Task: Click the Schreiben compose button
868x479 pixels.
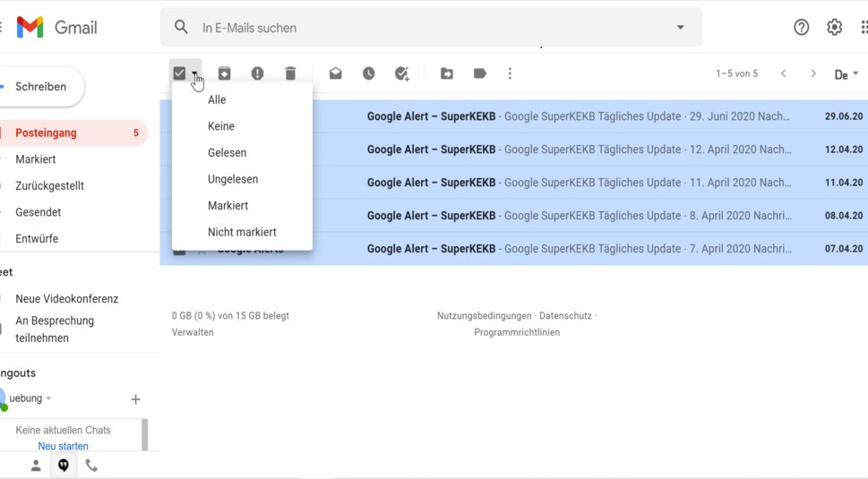Action: (x=41, y=87)
